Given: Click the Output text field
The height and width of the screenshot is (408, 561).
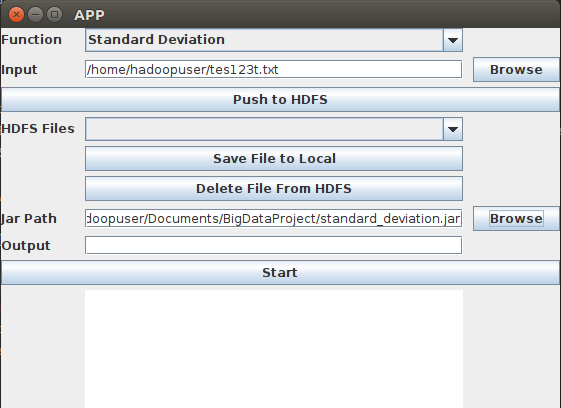Looking at the screenshot, I should 274,246.
